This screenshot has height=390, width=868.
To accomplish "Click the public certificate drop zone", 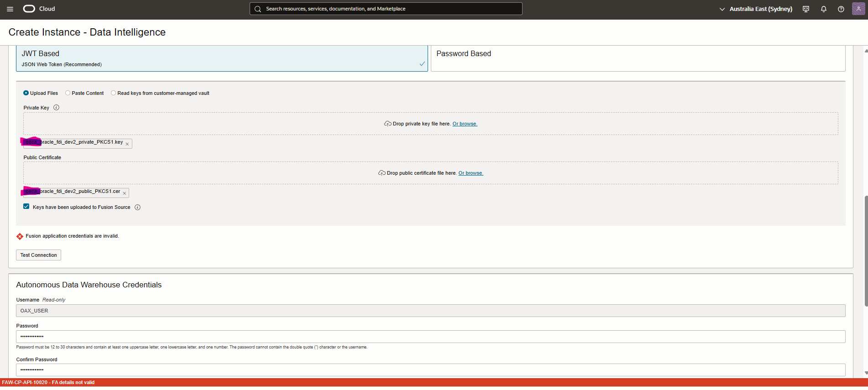I will [x=431, y=173].
